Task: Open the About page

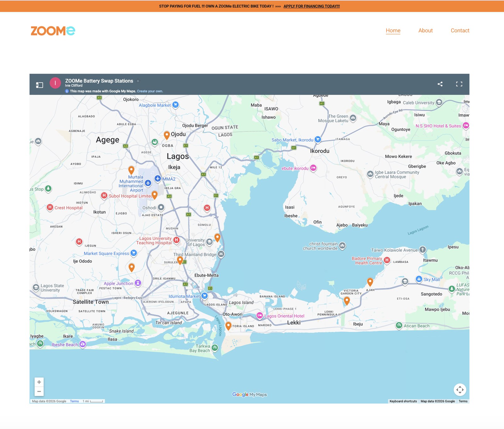Action: tap(426, 31)
